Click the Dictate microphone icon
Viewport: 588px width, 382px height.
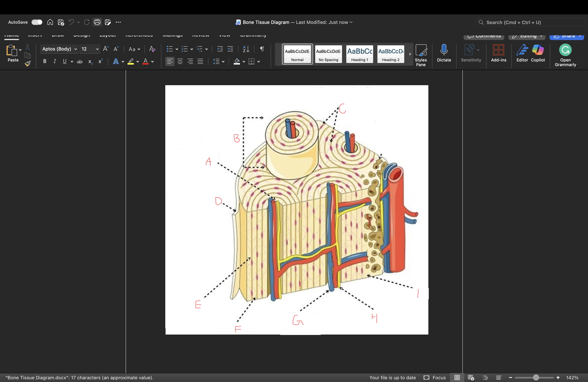[x=444, y=50]
